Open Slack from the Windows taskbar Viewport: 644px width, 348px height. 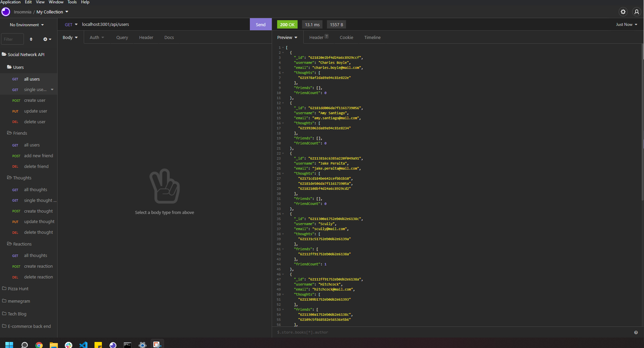[69, 345]
